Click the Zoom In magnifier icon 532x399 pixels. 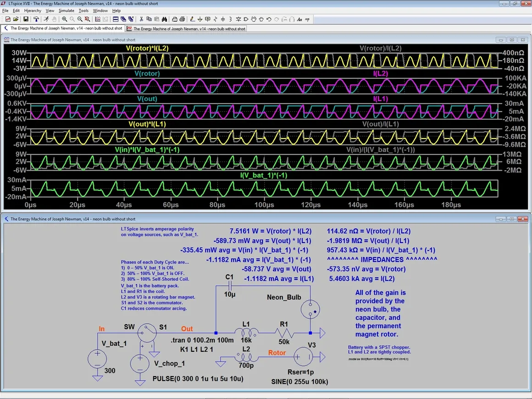pyautogui.click(x=65, y=19)
